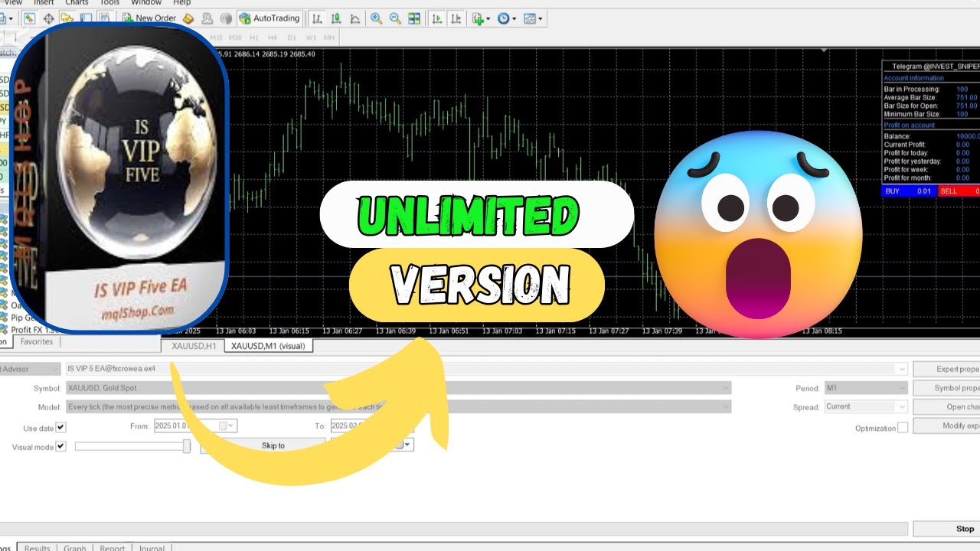Toggle the Use date checkbox

[61, 427]
